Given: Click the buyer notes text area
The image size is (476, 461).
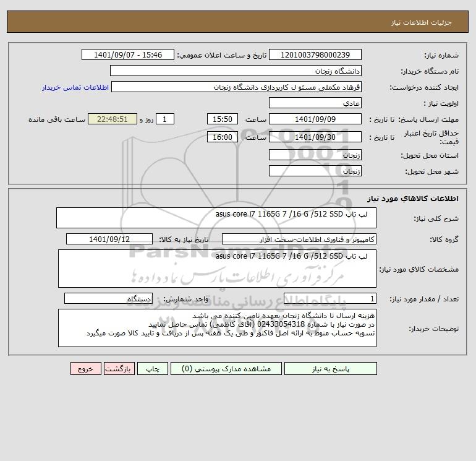Looking at the screenshot, I should coord(217,328).
